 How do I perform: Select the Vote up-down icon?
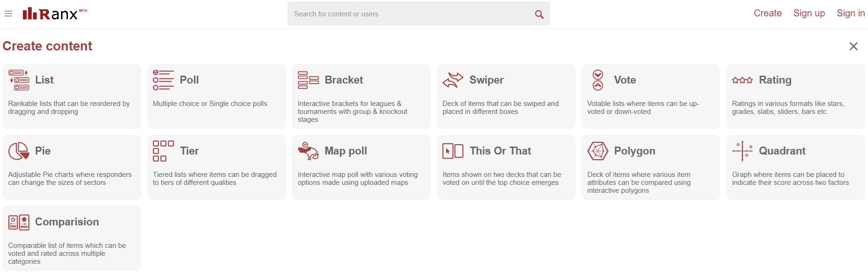click(598, 80)
